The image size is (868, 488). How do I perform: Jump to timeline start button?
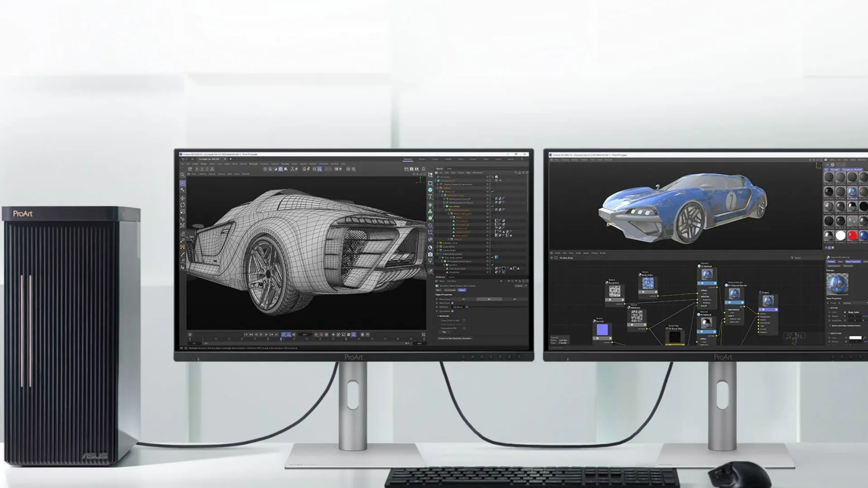coord(245,335)
